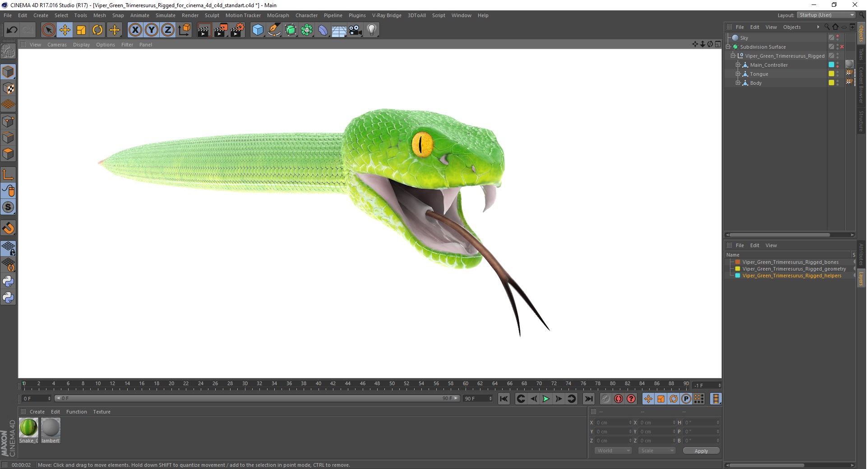Click the magnet workplane icon
This screenshot has height=469, width=868.
pyautogui.click(x=8, y=228)
